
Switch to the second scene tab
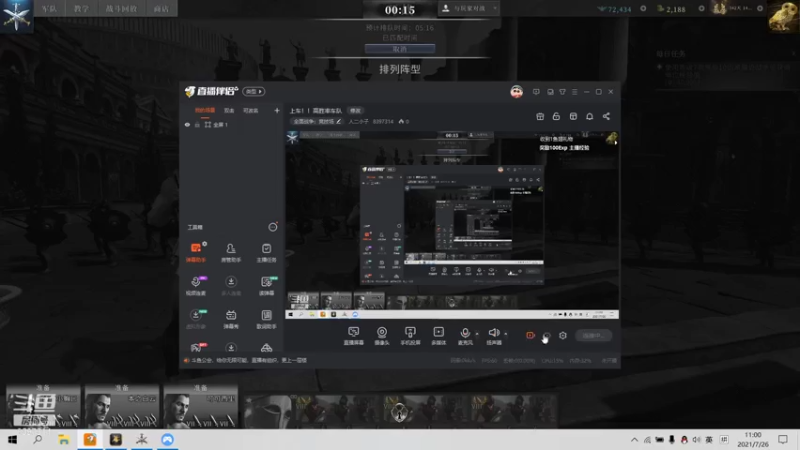tap(229, 110)
